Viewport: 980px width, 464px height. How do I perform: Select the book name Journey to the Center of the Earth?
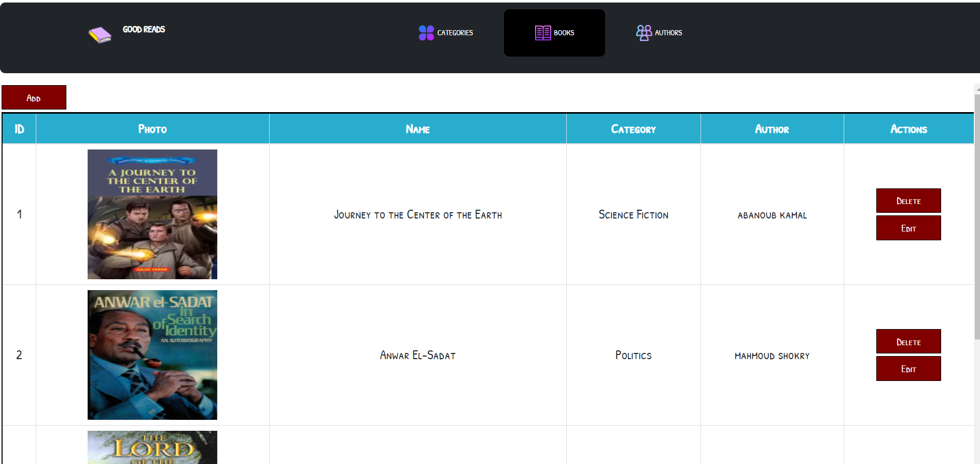point(418,215)
